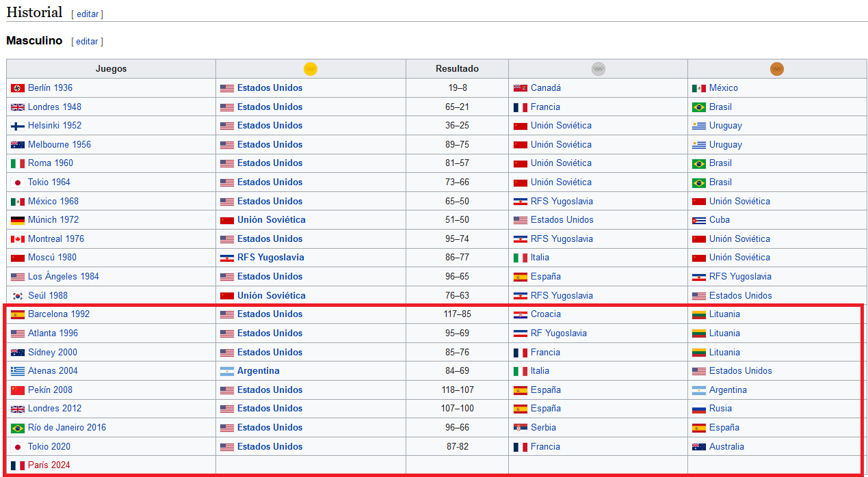Click the South Korea flag beside Seúl 1988
Viewport: 868px width, 477px height.
(x=18, y=296)
